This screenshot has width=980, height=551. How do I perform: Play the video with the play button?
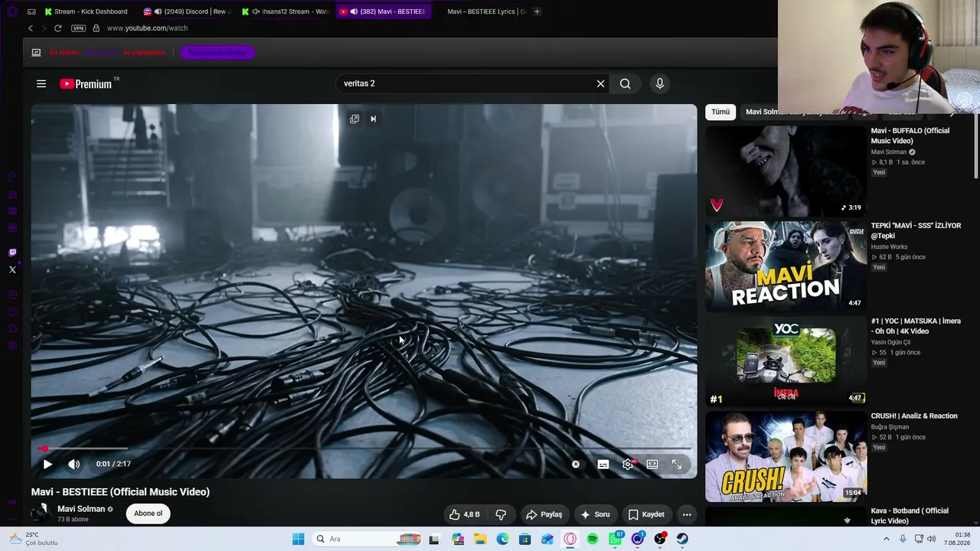pyautogui.click(x=47, y=464)
